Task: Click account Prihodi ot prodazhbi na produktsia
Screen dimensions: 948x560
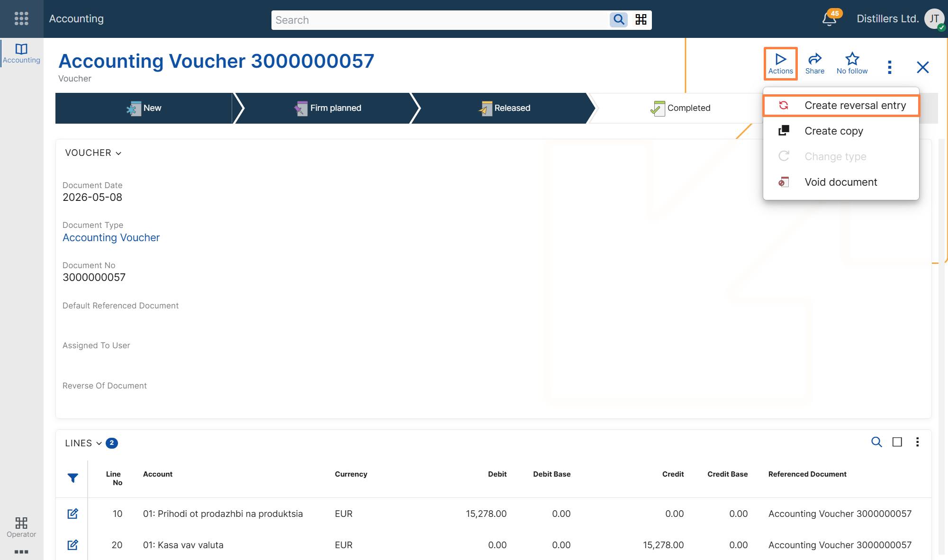Action: pos(223,514)
